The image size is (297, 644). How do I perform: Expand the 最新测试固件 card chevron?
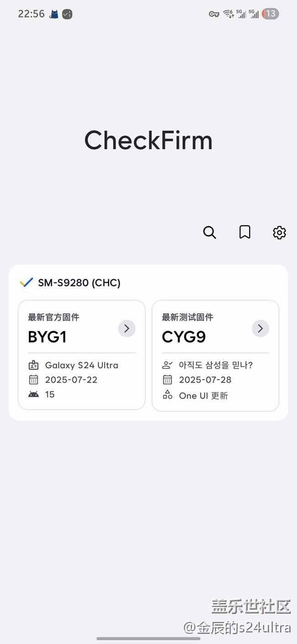(260, 328)
